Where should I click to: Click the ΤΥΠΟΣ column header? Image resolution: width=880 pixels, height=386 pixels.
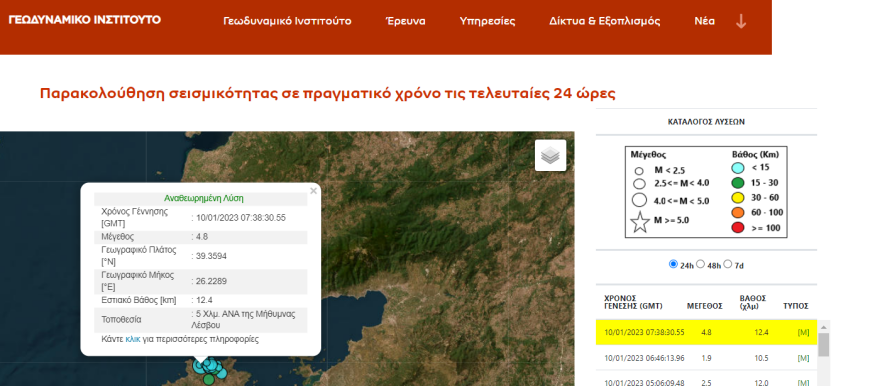(x=796, y=306)
